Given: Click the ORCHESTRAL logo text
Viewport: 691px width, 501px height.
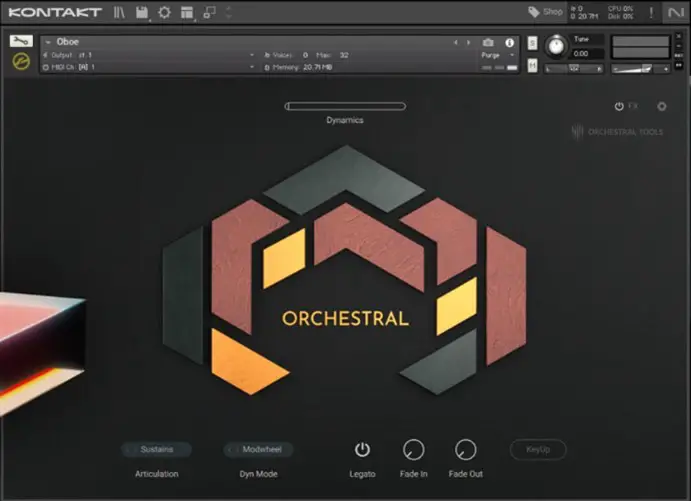Looking at the screenshot, I should coord(345,319).
